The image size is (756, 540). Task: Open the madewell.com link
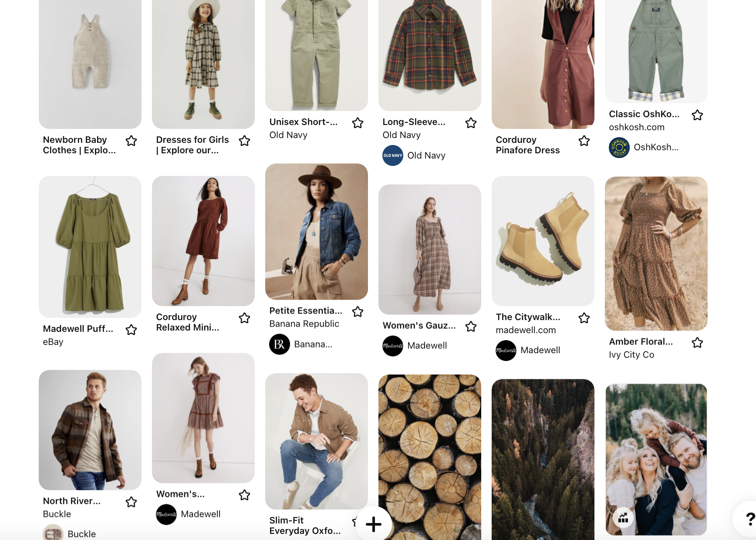(526, 330)
